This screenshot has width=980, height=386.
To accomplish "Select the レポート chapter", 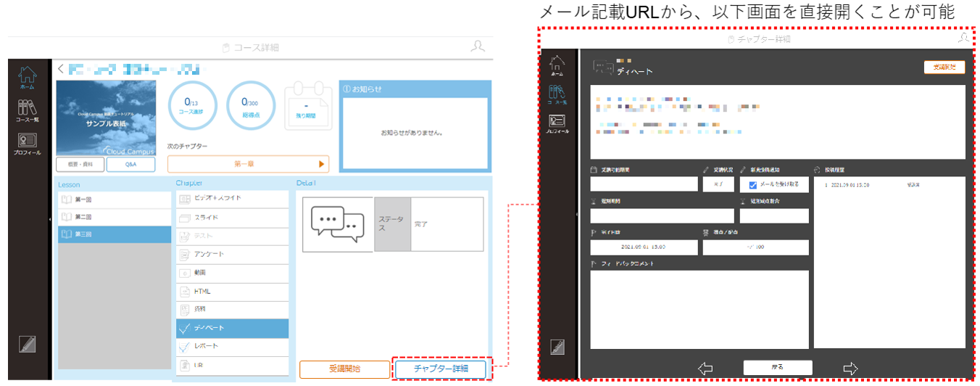I will [x=232, y=347].
